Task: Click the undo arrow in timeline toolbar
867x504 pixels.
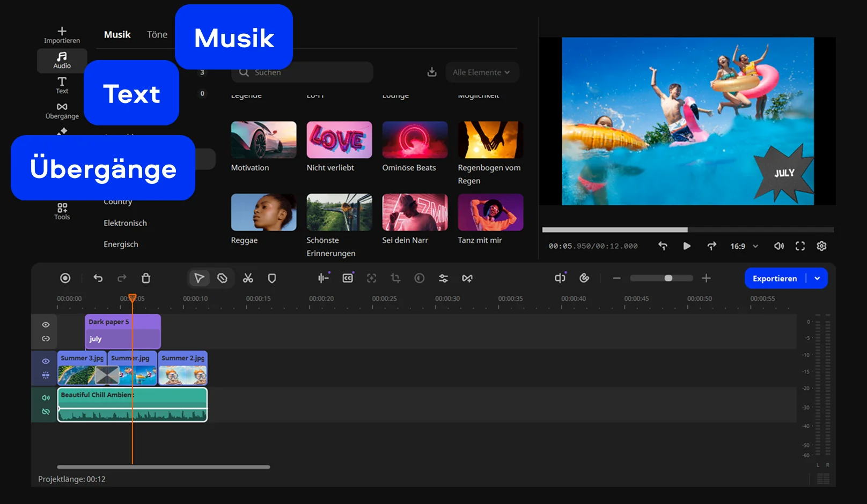Action: (98, 278)
